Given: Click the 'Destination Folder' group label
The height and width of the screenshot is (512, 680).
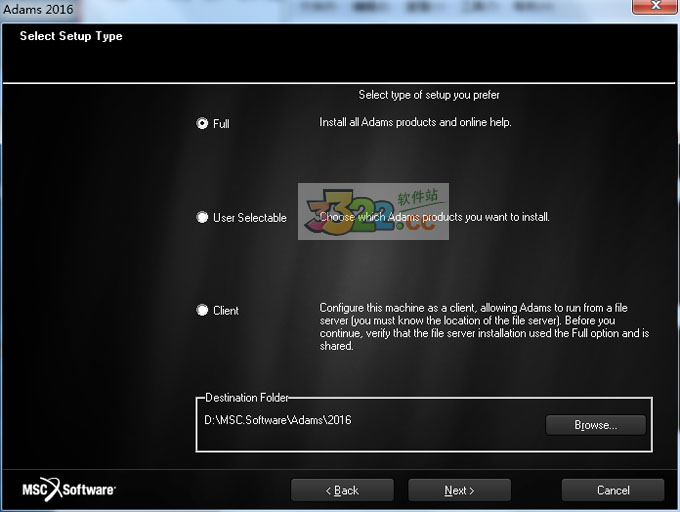Looking at the screenshot, I should pos(246,398).
